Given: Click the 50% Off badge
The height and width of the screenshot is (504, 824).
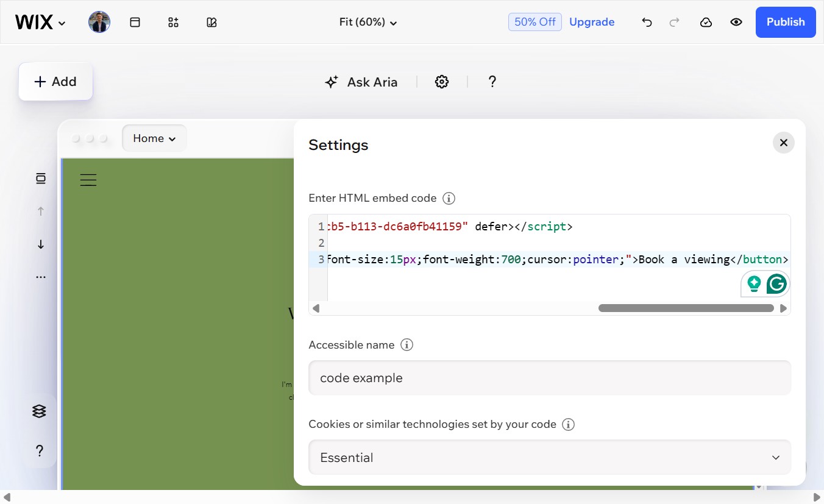Looking at the screenshot, I should pos(535,22).
